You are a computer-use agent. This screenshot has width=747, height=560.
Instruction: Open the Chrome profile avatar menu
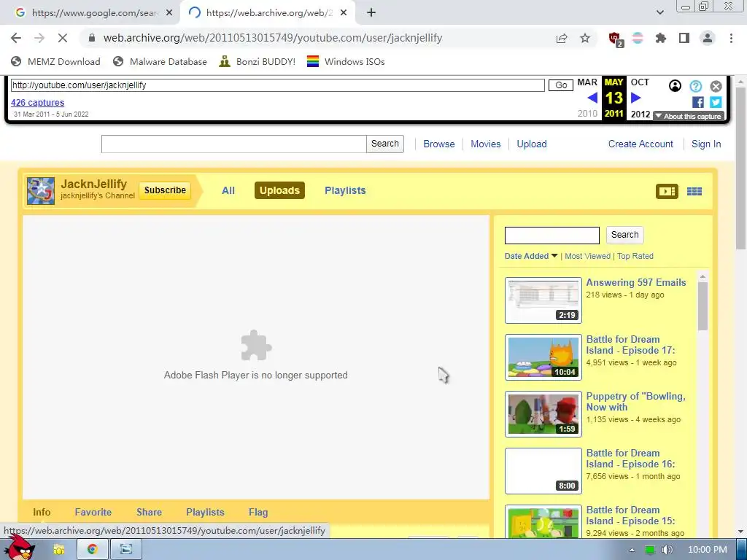pyautogui.click(x=708, y=38)
